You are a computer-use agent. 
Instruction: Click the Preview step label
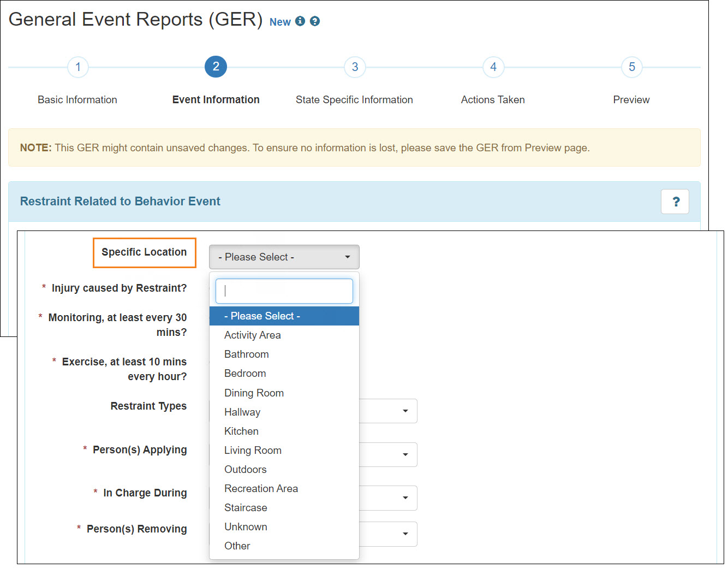pyautogui.click(x=631, y=100)
